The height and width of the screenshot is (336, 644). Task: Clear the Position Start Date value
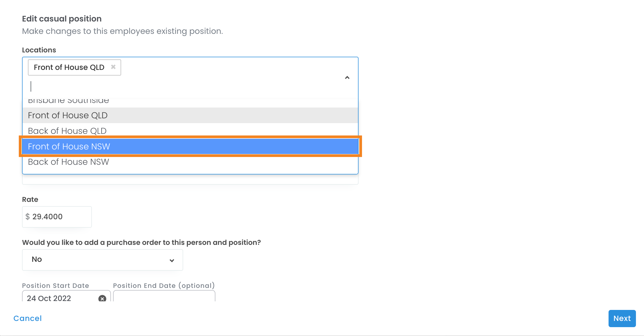(102, 298)
